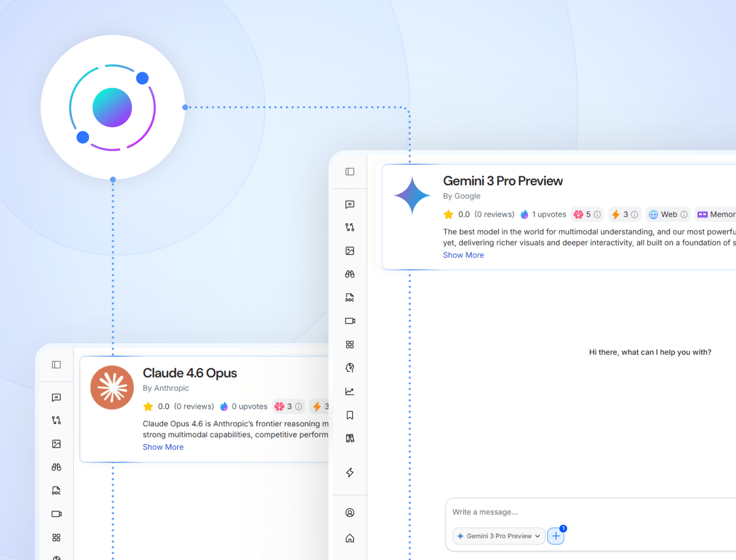Open the trends analytics chart icon

pyautogui.click(x=350, y=391)
